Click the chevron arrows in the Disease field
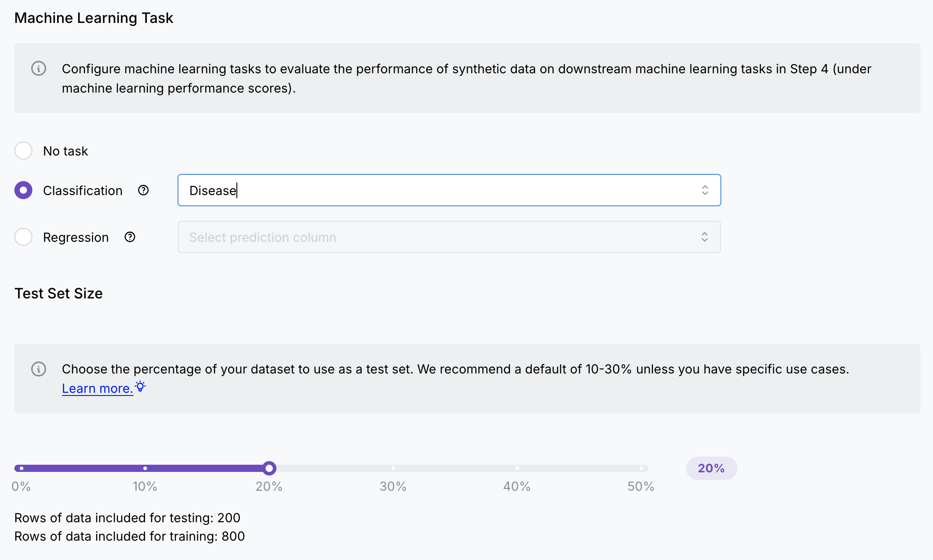The height and width of the screenshot is (560, 933). (x=705, y=190)
